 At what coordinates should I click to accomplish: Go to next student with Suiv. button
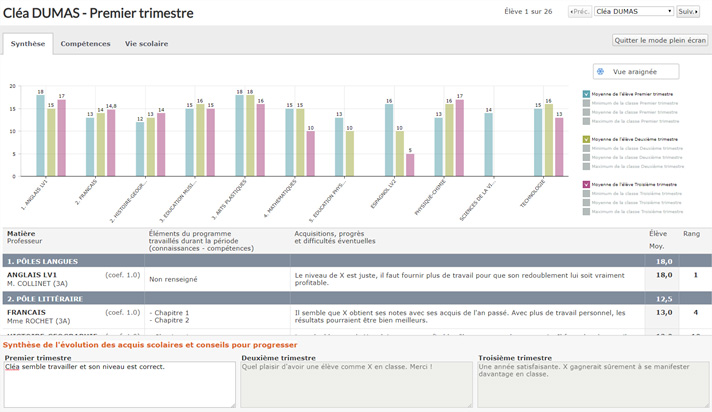click(688, 11)
